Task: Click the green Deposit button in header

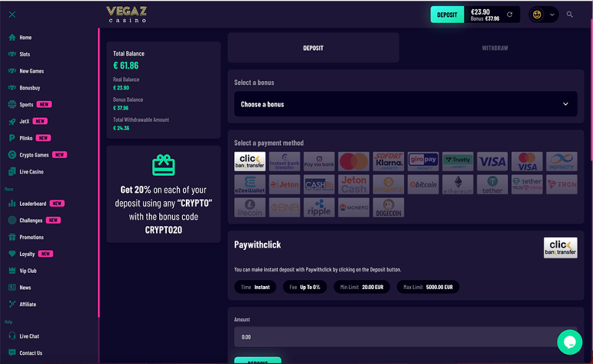Action: point(447,15)
